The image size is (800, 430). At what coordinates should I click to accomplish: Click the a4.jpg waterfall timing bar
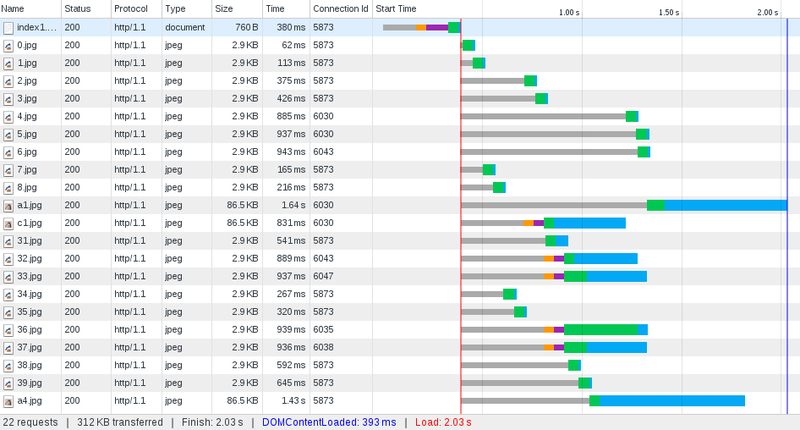coord(603,400)
